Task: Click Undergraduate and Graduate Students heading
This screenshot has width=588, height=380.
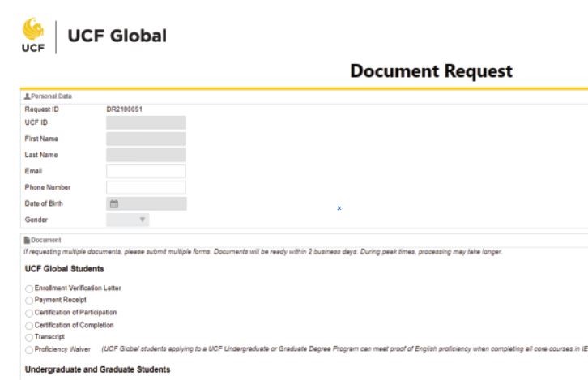Action: (97, 369)
